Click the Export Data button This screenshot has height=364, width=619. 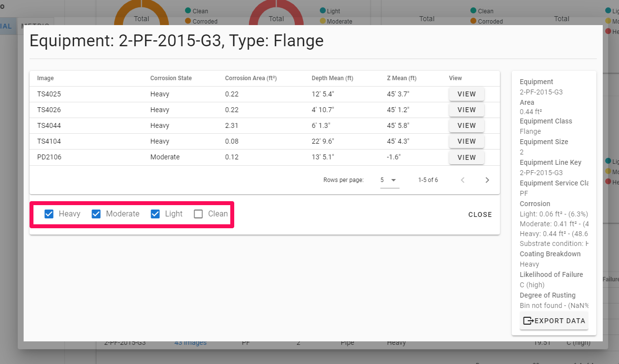pyautogui.click(x=554, y=321)
